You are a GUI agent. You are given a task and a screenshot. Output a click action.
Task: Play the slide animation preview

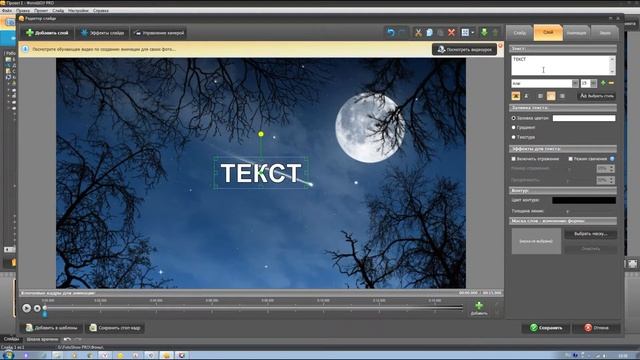[x=27, y=308]
